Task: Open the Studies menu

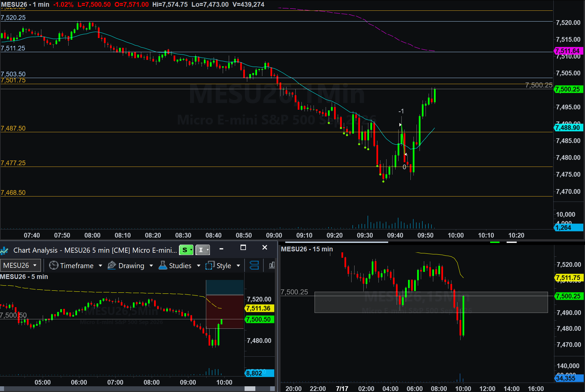Action: point(180,265)
